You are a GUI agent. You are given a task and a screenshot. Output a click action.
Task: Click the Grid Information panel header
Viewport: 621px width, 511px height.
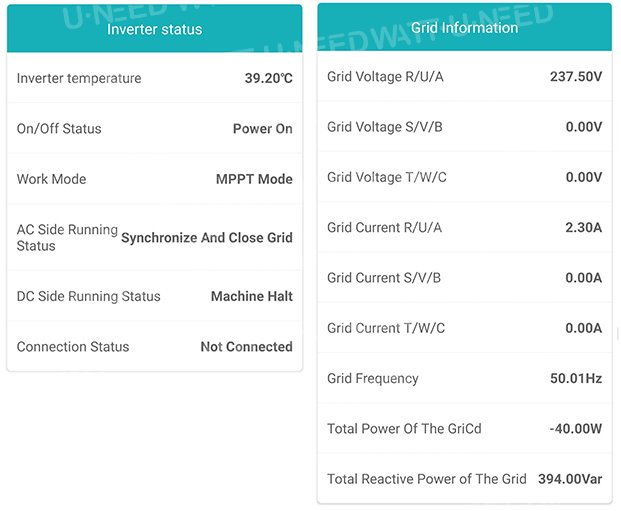click(464, 28)
